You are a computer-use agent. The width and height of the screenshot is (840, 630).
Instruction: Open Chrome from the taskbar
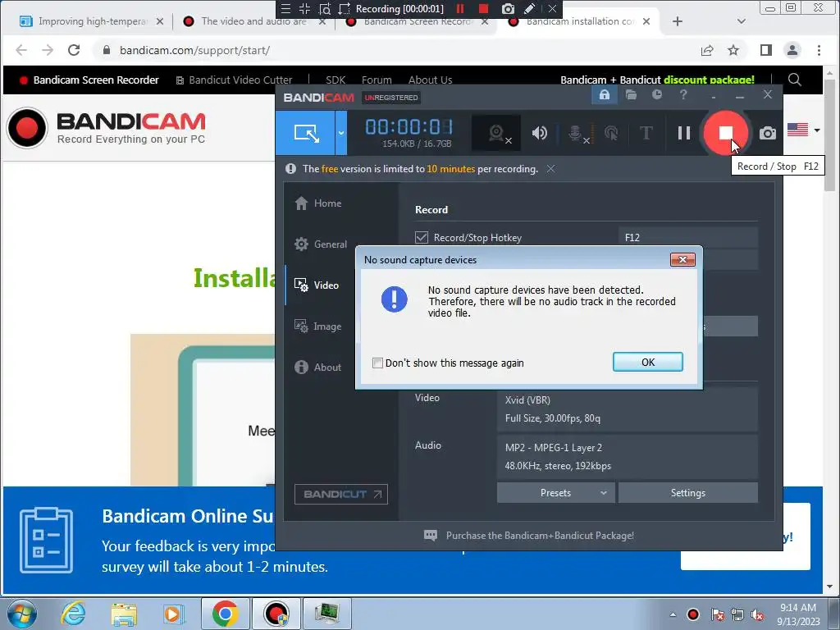tap(225, 614)
